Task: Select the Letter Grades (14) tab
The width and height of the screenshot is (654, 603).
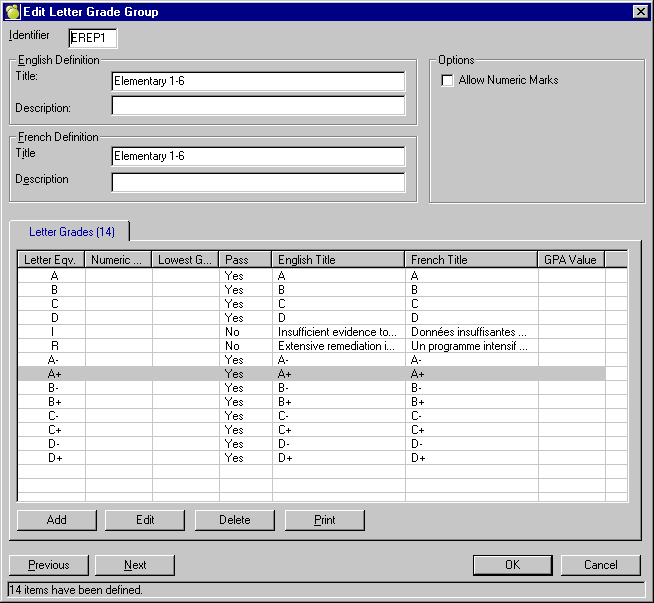Action: click(72, 232)
